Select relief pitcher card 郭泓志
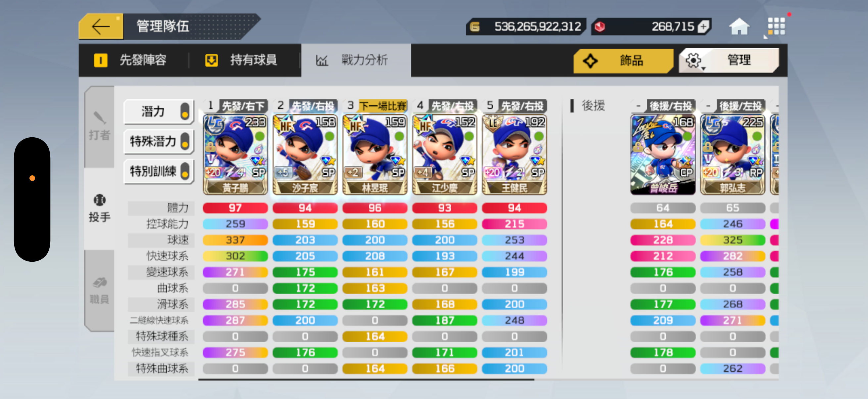This screenshot has width=868, height=399. tap(733, 155)
